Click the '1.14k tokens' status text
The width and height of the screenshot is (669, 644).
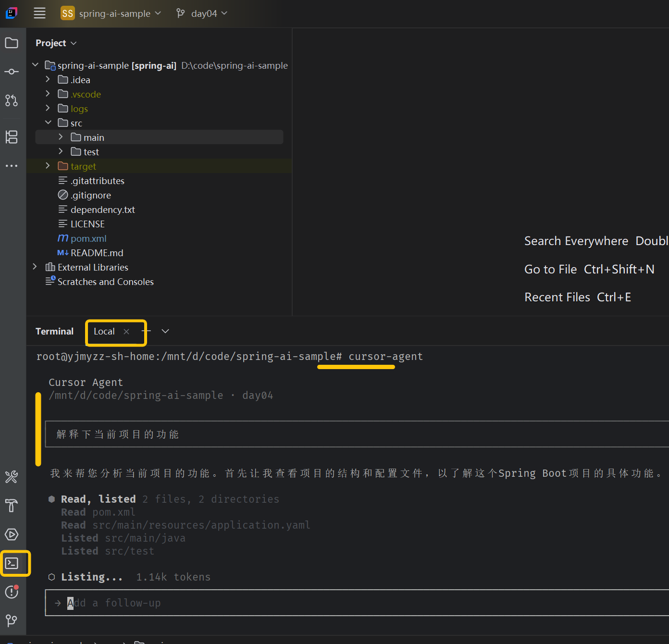pyautogui.click(x=173, y=577)
